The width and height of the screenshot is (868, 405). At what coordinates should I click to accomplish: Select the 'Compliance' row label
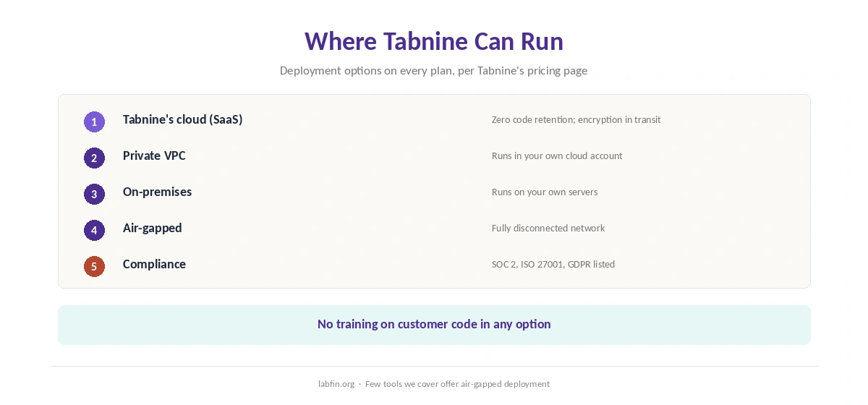[154, 264]
